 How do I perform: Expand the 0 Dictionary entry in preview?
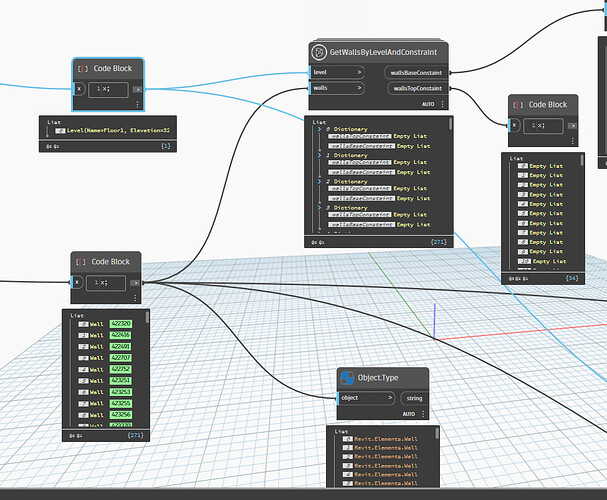[320, 128]
